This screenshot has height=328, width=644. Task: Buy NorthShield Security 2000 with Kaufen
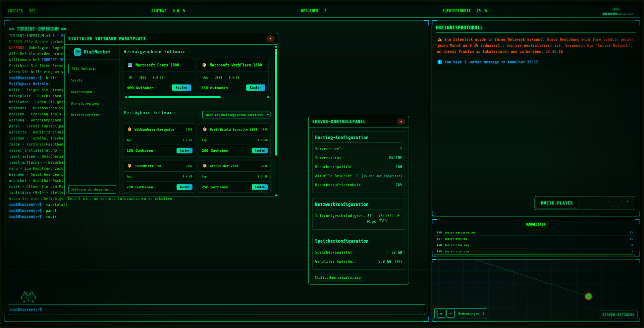point(259,151)
